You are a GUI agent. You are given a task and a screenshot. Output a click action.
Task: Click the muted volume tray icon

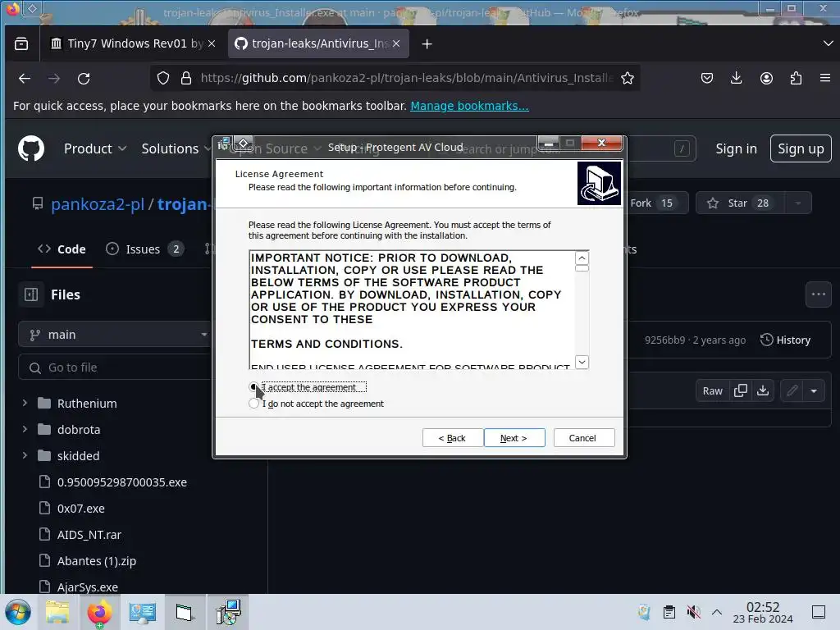point(693,612)
